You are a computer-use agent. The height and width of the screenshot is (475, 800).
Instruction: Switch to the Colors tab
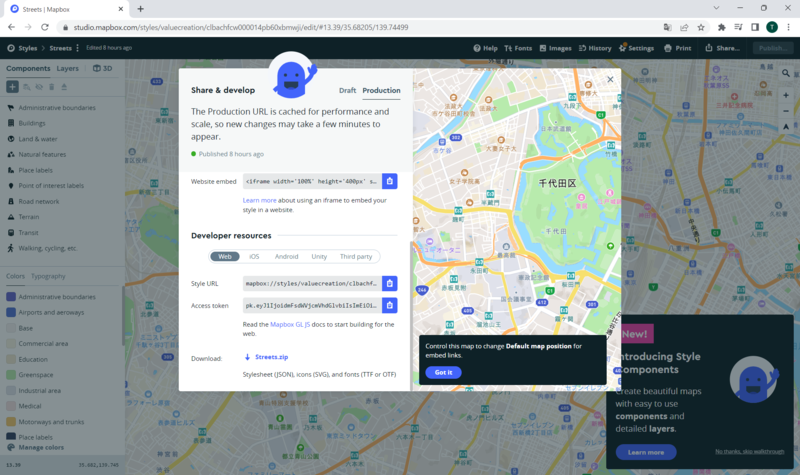click(x=15, y=276)
